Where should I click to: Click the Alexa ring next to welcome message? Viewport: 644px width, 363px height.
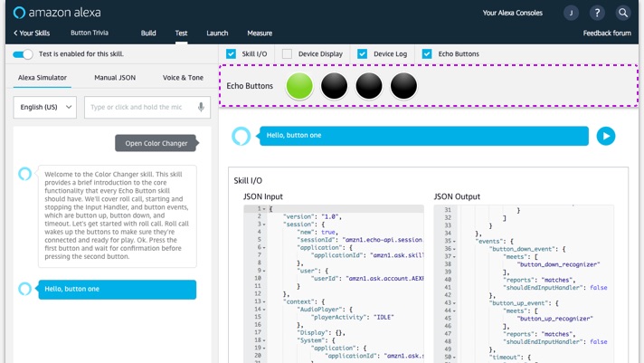point(25,174)
